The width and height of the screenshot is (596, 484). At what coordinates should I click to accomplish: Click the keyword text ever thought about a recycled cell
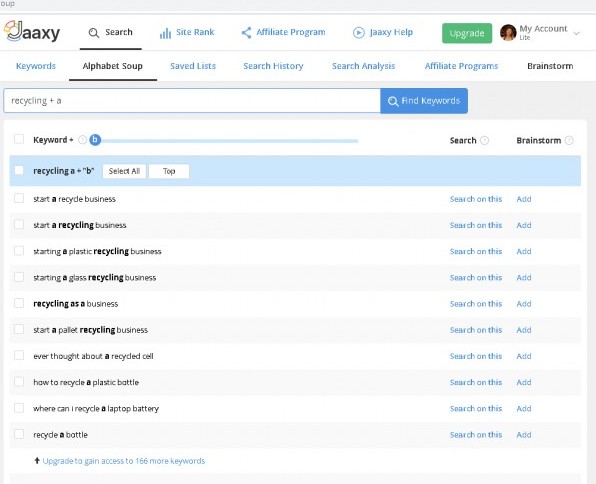[93, 356]
